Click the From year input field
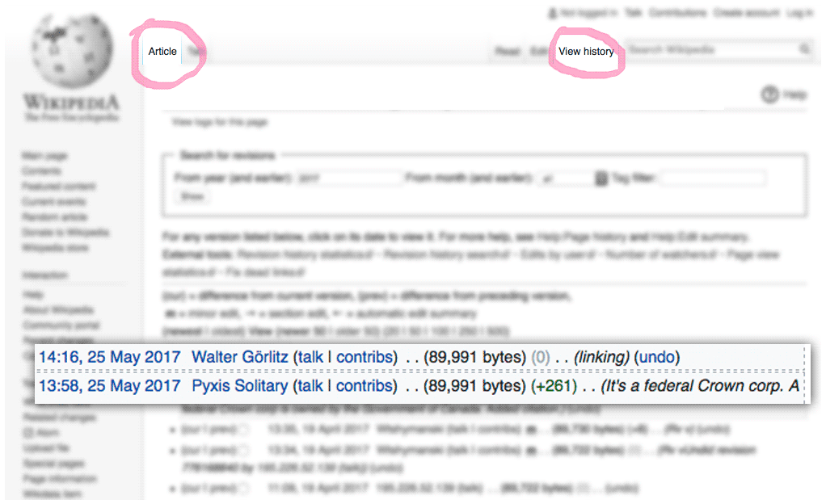 click(x=348, y=178)
